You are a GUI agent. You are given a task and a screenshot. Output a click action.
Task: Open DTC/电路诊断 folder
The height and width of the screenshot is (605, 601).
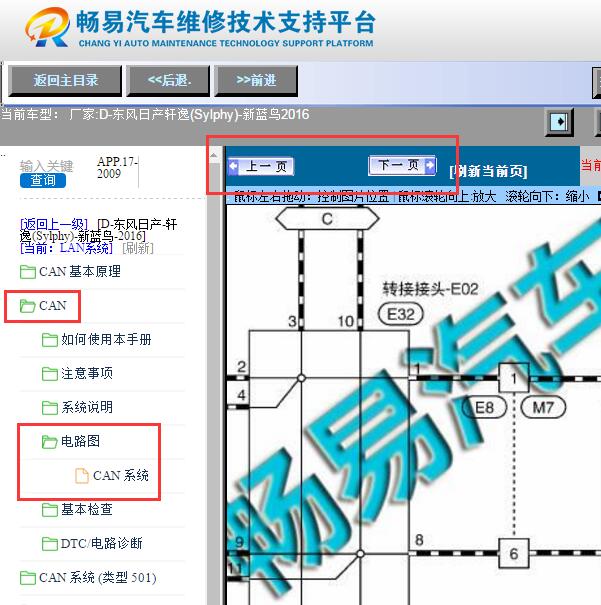(92, 544)
